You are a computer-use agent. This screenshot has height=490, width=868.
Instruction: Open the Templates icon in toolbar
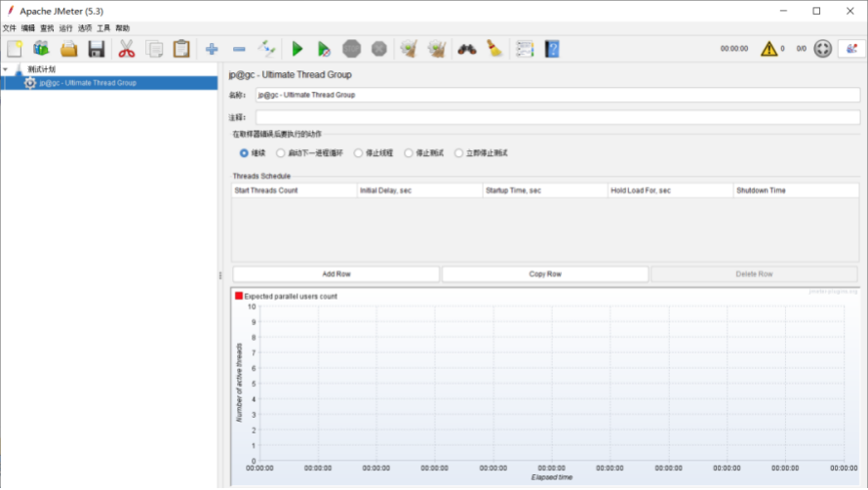pyautogui.click(x=41, y=49)
